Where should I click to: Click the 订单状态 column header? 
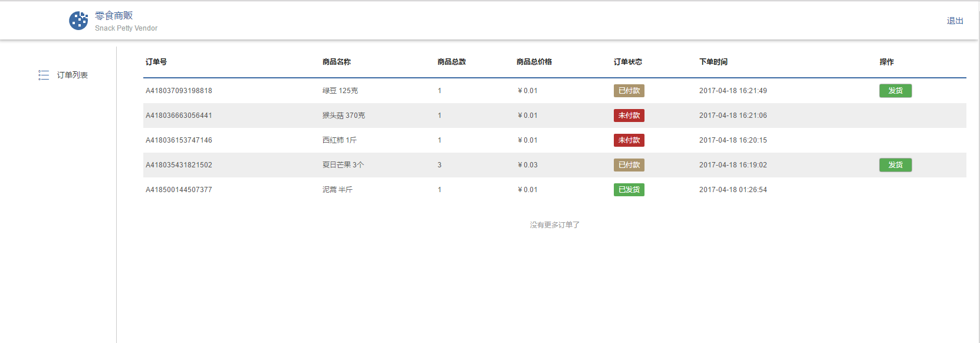click(x=628, y=62)
